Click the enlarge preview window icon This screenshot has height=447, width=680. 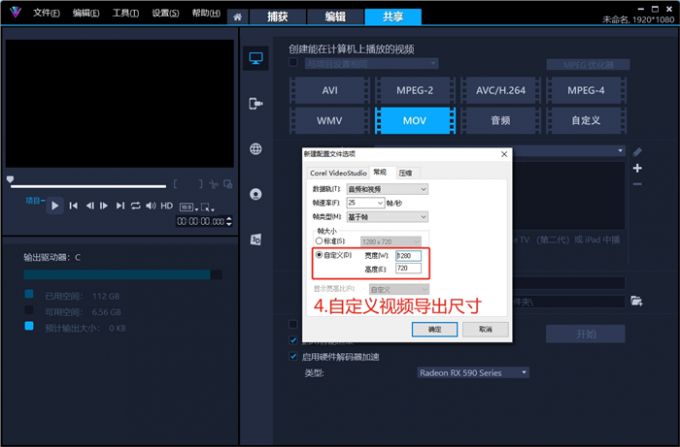click(228, 184)
